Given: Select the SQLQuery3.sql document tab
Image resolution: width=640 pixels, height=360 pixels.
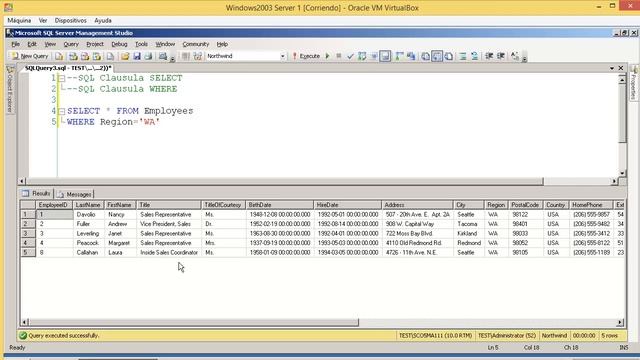Looking at the screenshot, I should [x=68, y=68].
